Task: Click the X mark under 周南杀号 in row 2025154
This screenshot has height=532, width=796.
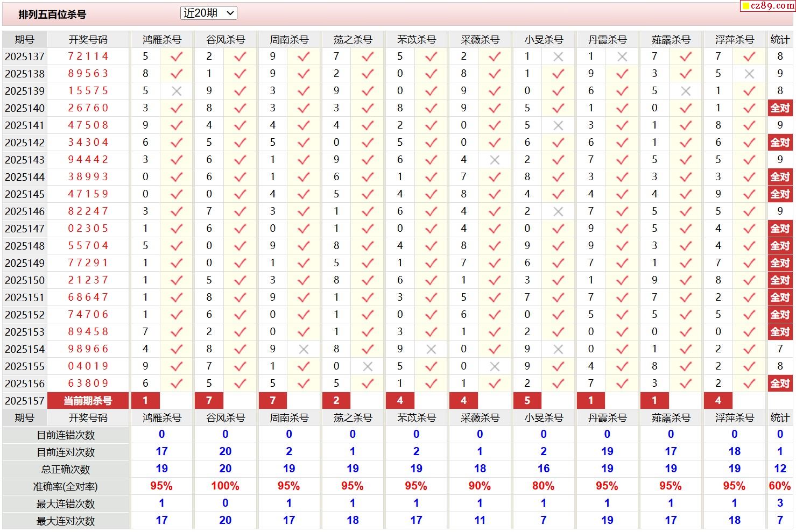Action: point(304,349)
